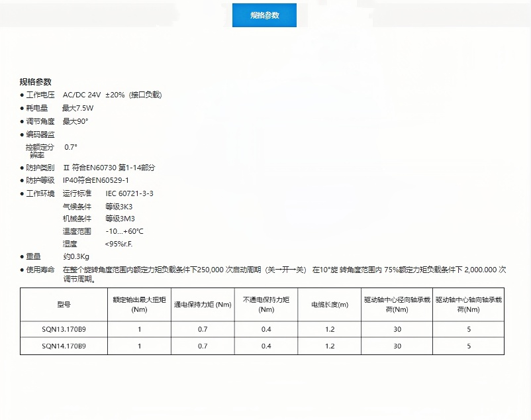This screenshot has height=420, width=531.
Task: Select the bold 规格参数 section heading
Action: pyautogui.click(x=35, y=82)
